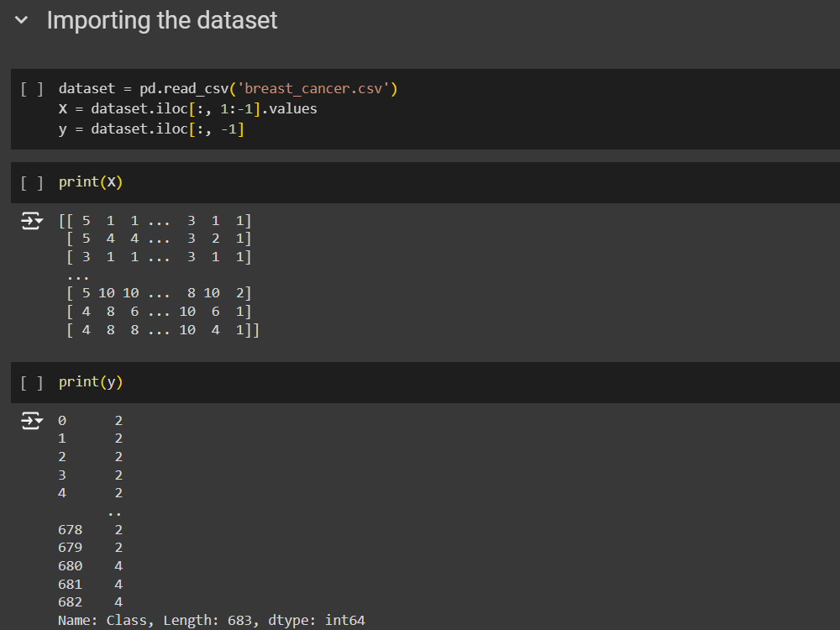Click the print(y) code text
This screenshot has height=630, width=840.
[x=91, y=382]
